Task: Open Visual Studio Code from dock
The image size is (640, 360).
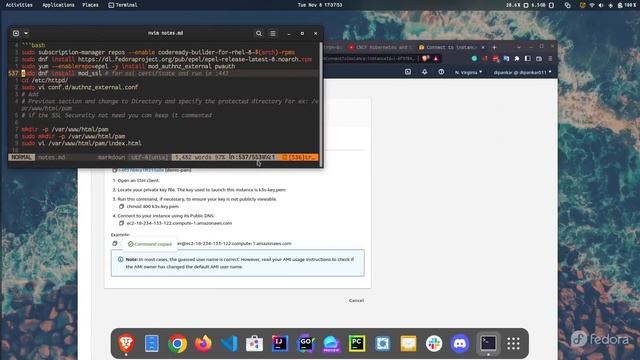Action: [229, 344]
